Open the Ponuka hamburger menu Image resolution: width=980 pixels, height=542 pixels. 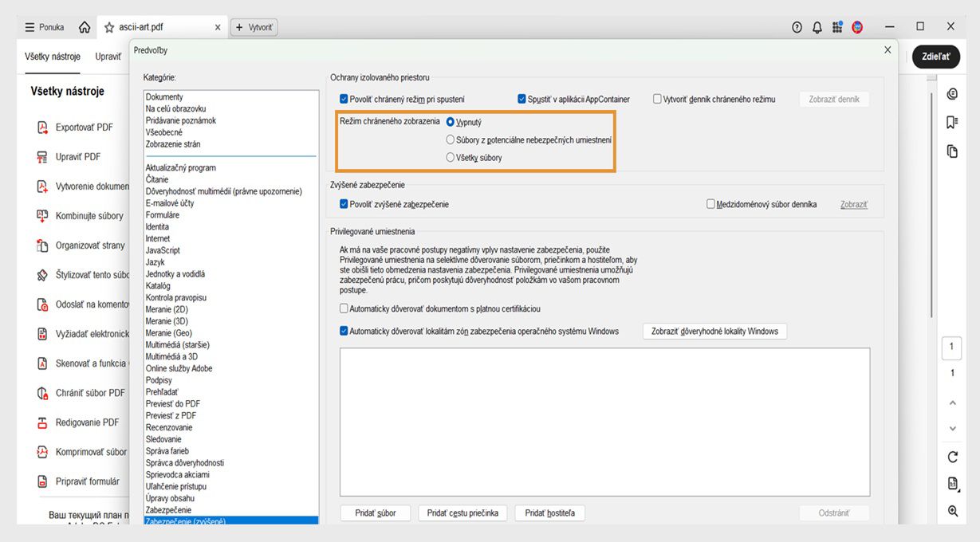point(45,27)
